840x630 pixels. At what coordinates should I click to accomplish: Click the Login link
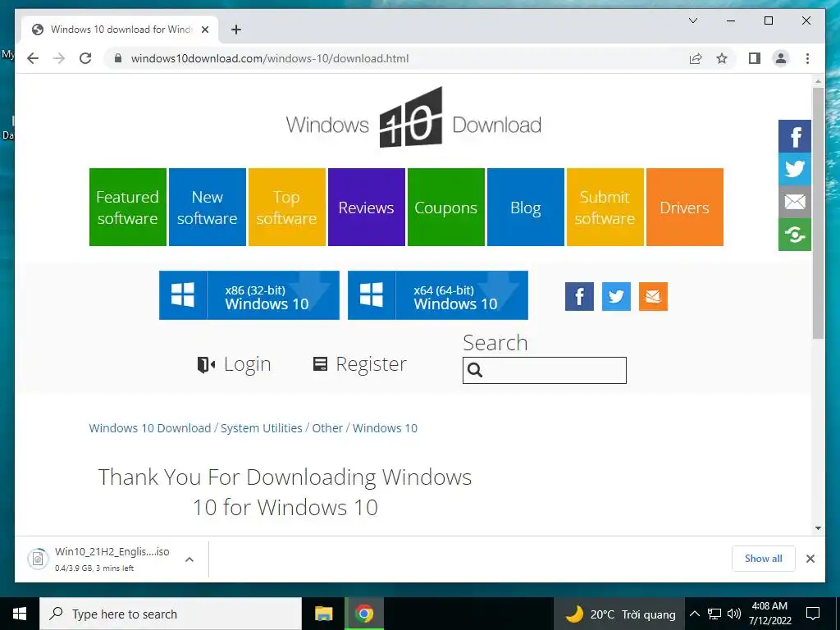234,364
